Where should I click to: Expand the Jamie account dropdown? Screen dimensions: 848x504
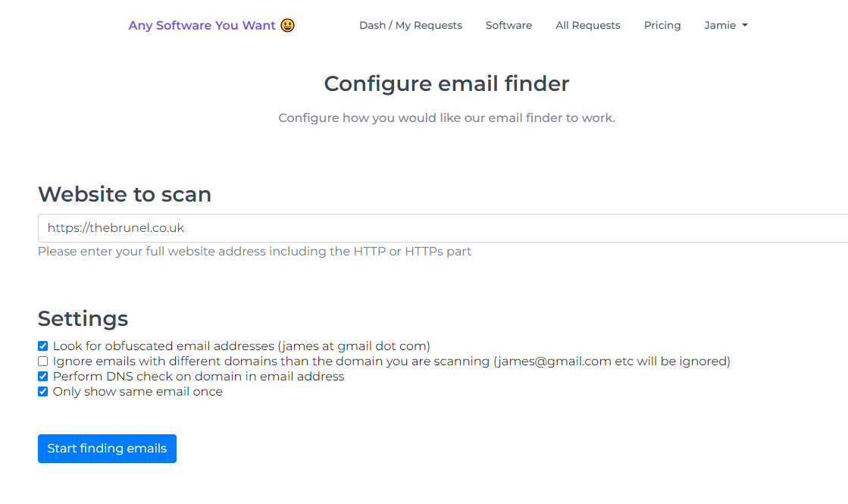pyautogui.click(x=726, y=26)
